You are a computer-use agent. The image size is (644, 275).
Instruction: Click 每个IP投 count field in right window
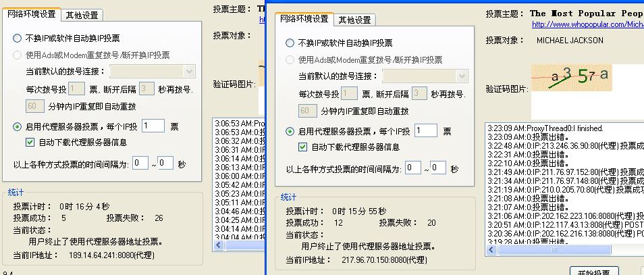[x=425, y=131]
